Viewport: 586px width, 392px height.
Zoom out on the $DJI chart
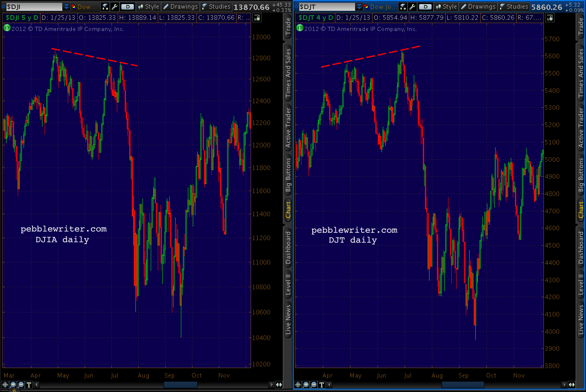point(21,385)
